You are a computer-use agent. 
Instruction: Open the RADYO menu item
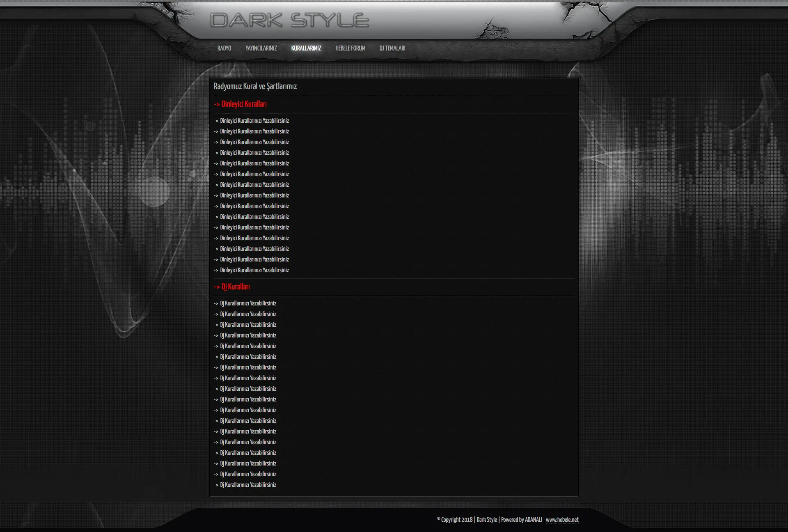[x=224, y=48]
